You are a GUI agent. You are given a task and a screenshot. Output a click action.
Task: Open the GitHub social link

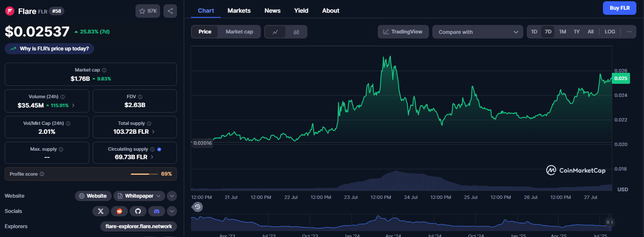click(x=138, y=211)
